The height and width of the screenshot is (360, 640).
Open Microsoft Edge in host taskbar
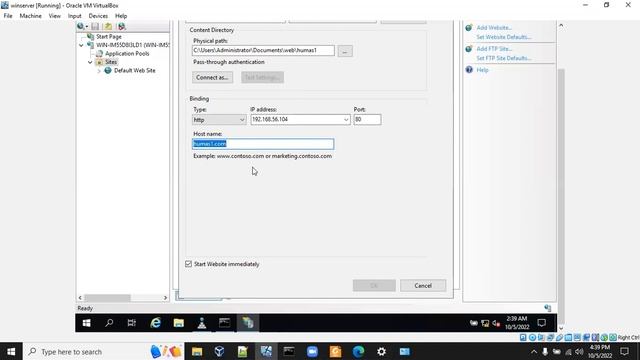pos(358,351)
